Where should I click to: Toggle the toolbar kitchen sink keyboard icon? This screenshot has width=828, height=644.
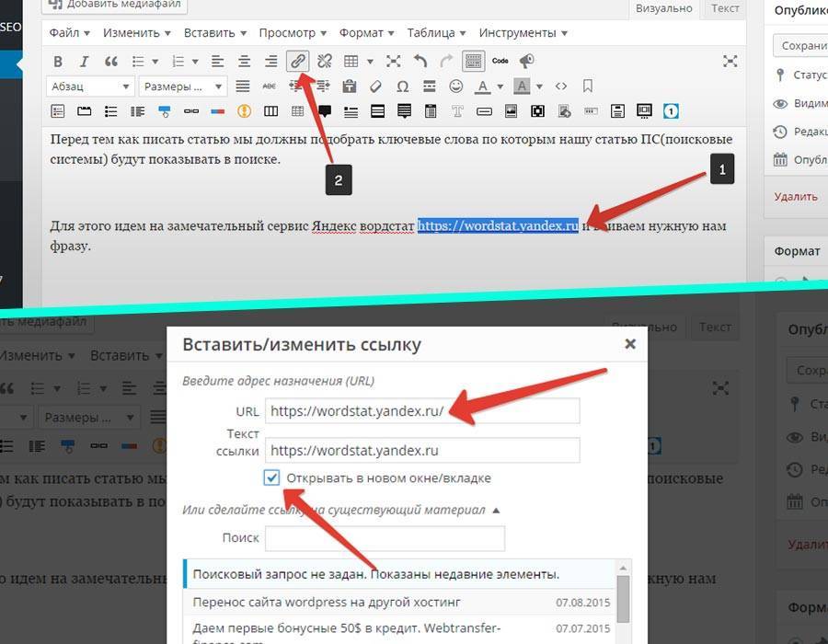(473, 62)
